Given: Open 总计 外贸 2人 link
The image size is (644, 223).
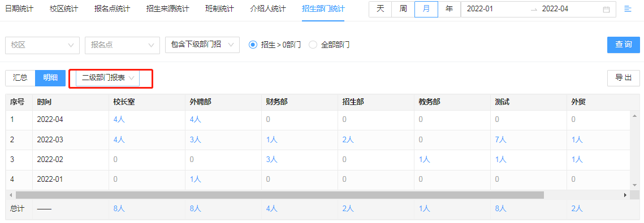Looking at the screenshot, I should point(577,209).
